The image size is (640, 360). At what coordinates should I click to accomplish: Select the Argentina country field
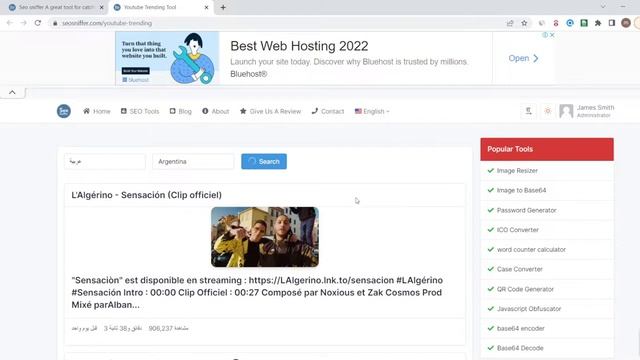(x=193, y=162)
